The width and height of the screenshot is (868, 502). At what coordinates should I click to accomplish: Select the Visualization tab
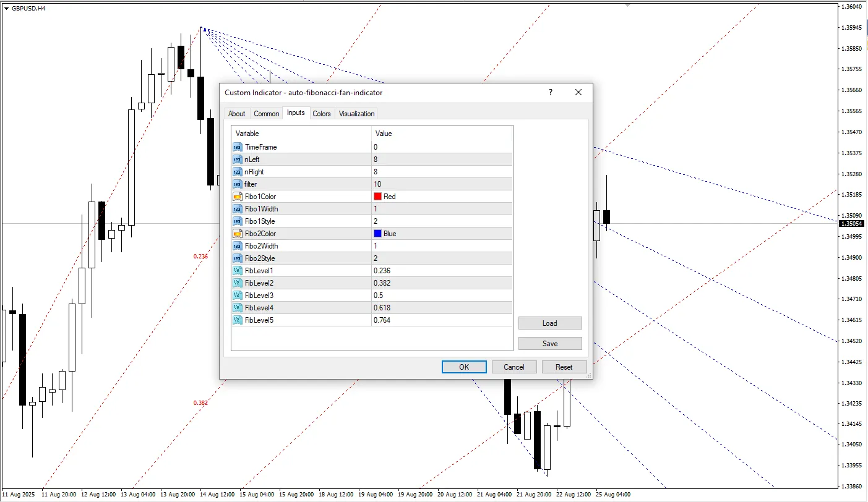[x=356, y=114]
